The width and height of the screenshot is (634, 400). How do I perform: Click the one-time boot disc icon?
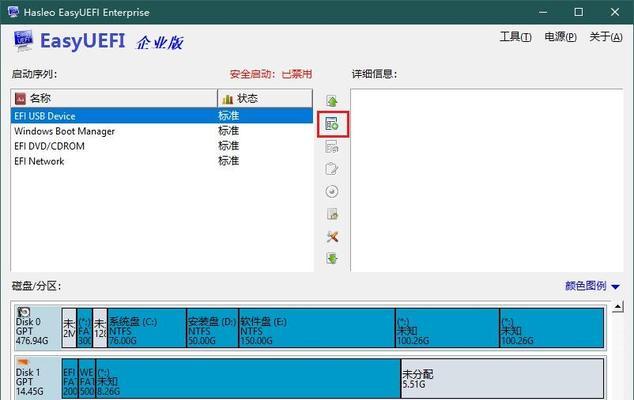[332, 191]
